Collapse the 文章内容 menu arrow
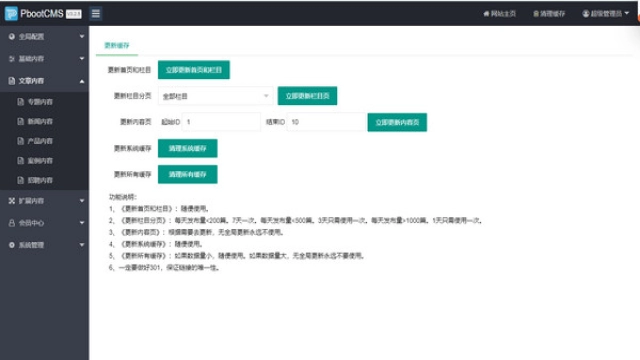The height and width of the screenshot is (360, 640). [x=82, y=81]
